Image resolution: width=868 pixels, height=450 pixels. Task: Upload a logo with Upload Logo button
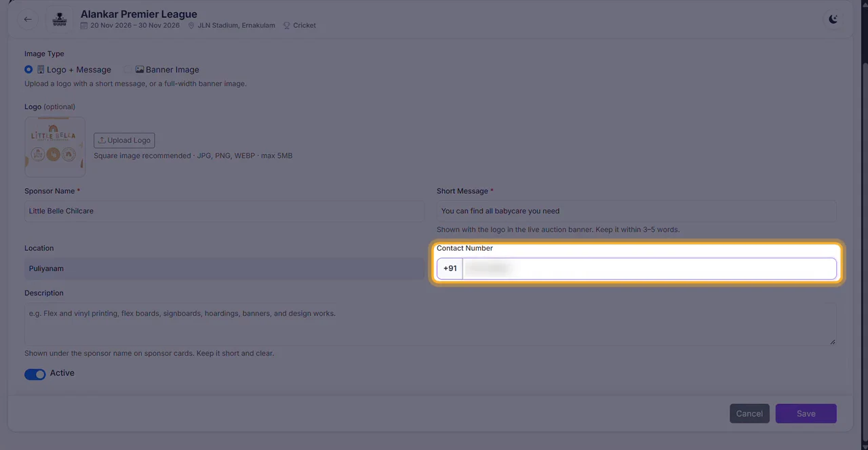124,140
